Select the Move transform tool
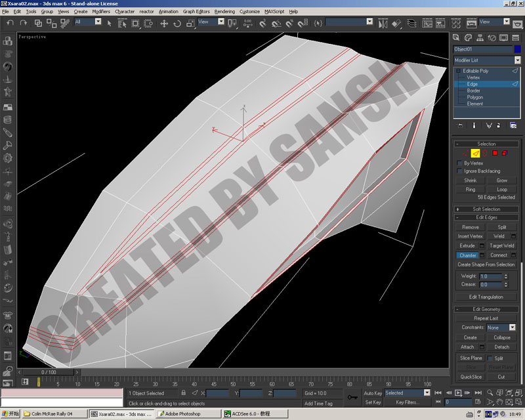Image resolution: width=525 pixels, height=420 pixels. (163, 24)
